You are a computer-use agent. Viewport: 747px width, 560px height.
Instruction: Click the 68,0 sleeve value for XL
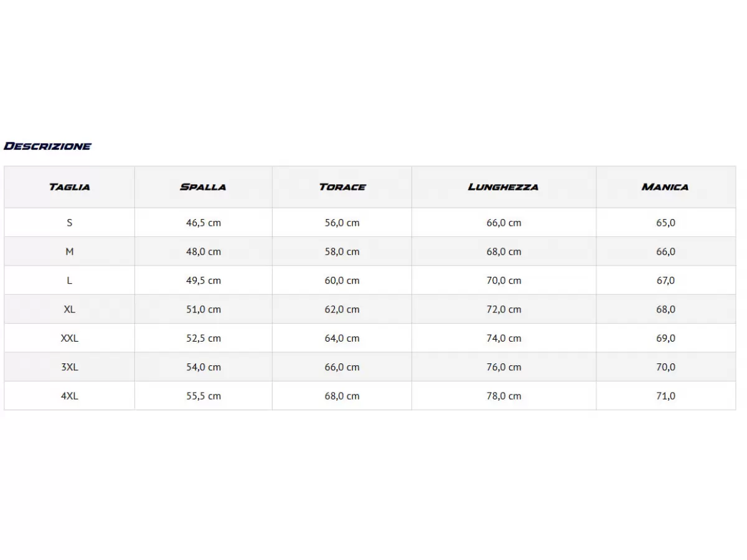(x=665, y=309)
